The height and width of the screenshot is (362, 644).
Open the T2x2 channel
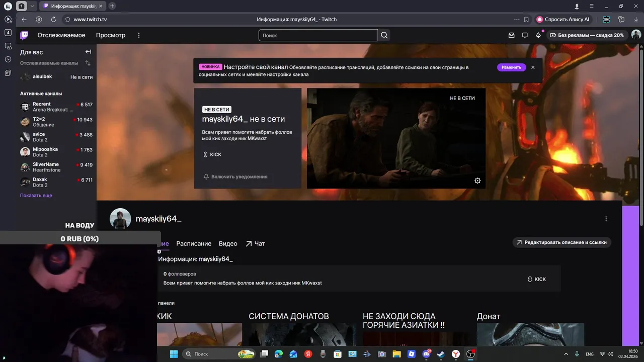pos(56,122)
